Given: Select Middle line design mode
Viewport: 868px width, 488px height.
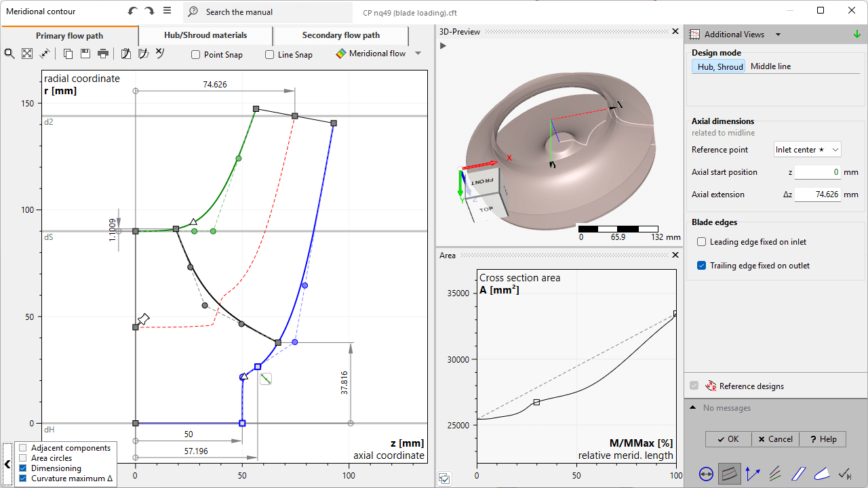Looking at the screenshot, I should point(770,66).
